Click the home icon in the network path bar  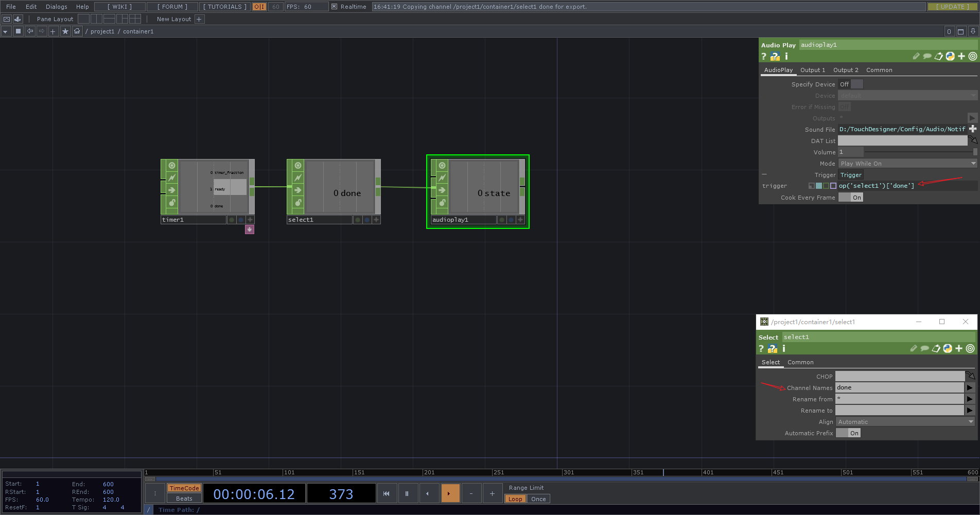point(77,31)
